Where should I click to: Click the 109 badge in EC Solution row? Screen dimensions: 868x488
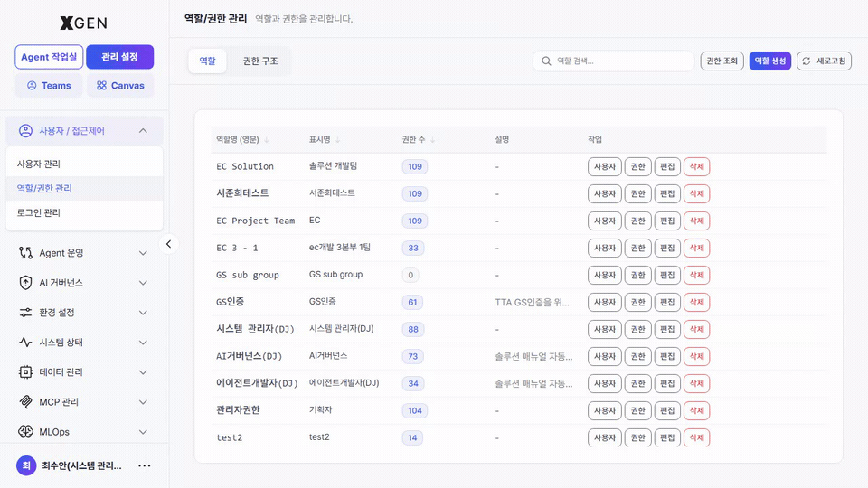415,166
